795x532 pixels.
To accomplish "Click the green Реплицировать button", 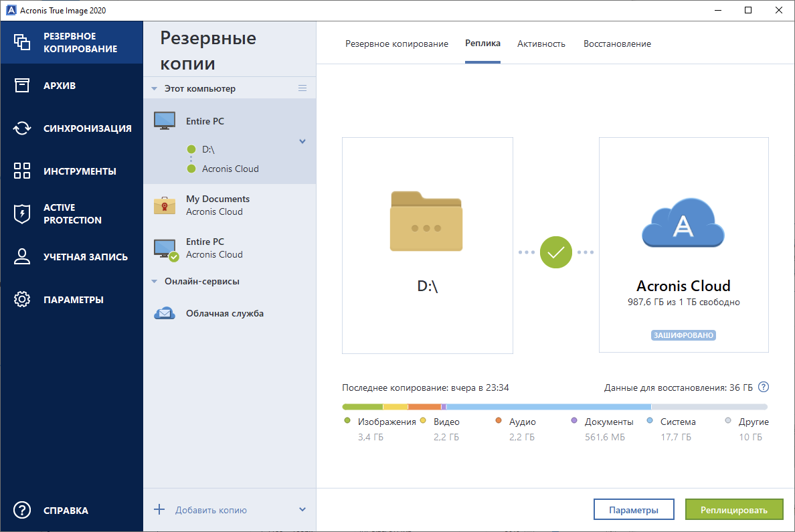I will point(733,510).
